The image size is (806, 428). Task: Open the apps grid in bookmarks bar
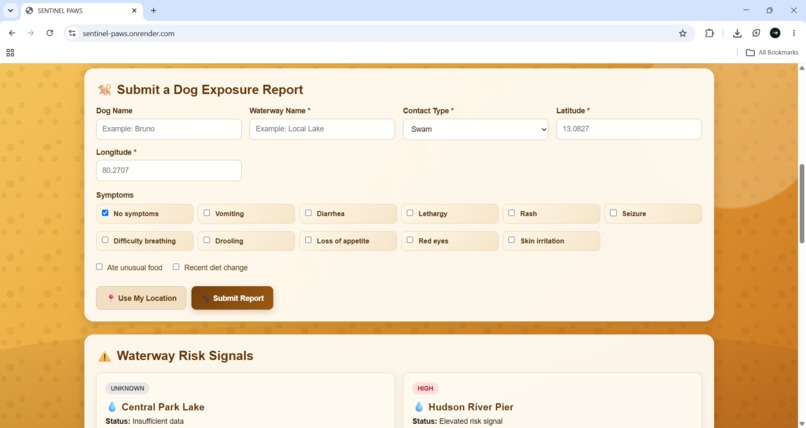(x=10, y=52)
